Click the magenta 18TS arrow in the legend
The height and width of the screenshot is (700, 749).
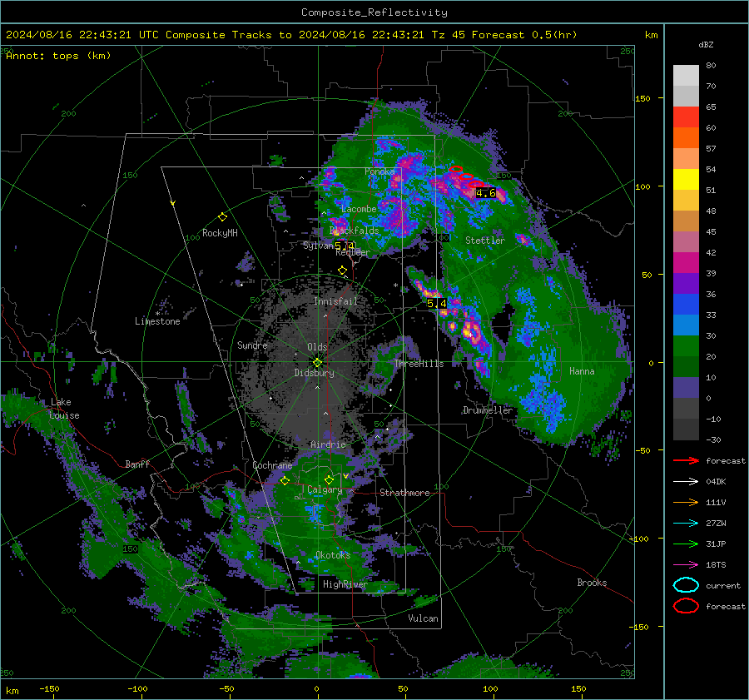(x=686, y=565)
